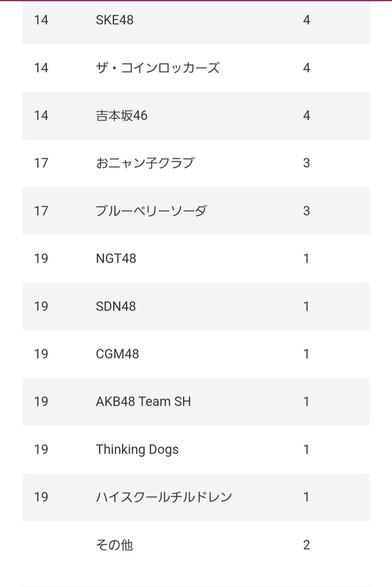Click count 1 in Thinking Dogs row
The height and width of the screenshot is (587, 392).
coord(307,449)
